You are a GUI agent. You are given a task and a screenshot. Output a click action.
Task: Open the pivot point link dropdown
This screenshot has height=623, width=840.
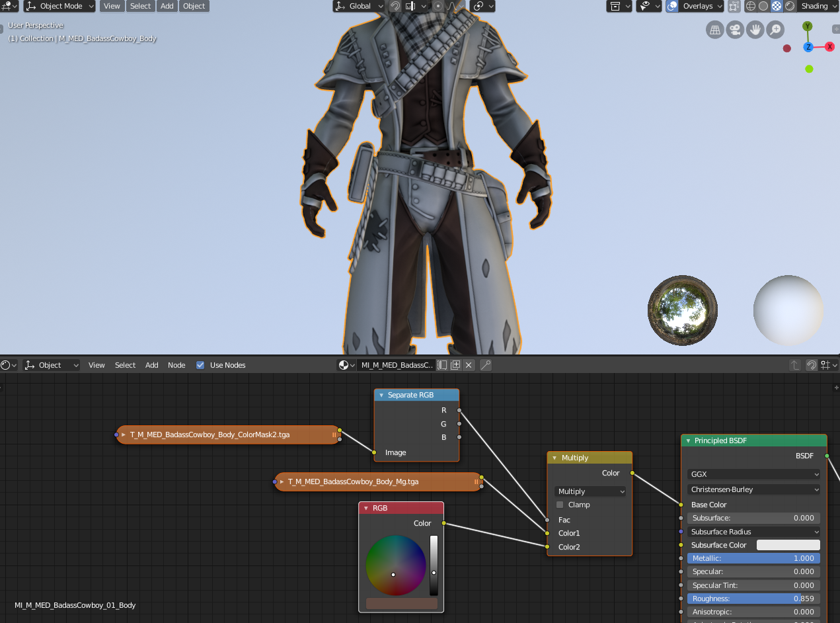pos(482,6)
